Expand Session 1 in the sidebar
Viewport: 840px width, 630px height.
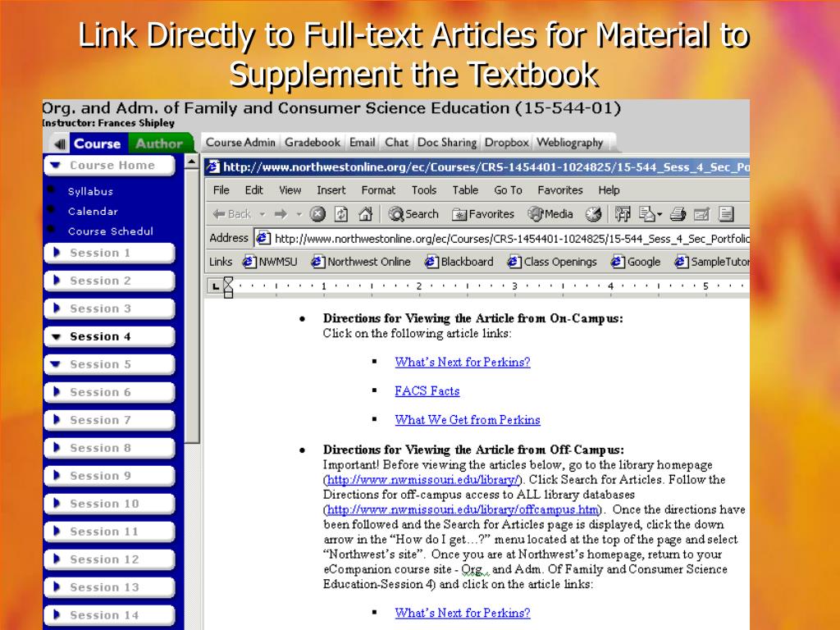(109, 253)
